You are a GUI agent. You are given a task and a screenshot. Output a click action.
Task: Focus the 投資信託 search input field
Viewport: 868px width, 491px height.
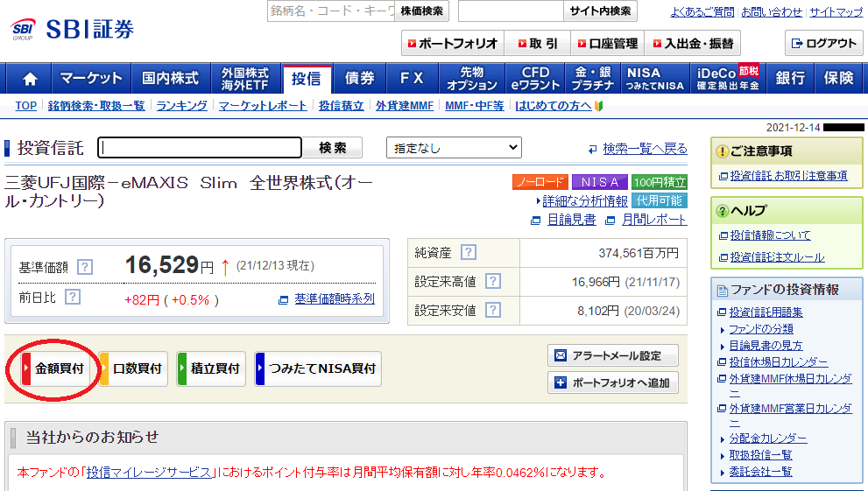tap(200, 148)
